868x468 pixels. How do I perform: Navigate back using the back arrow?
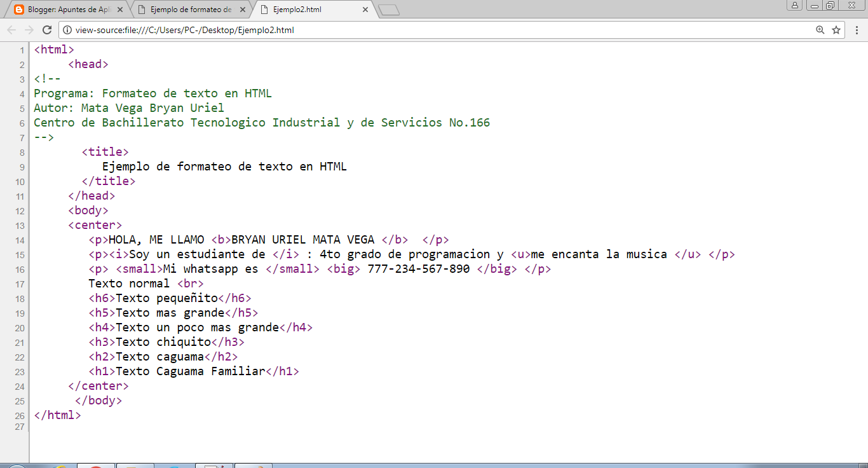[x=11, y=29]
